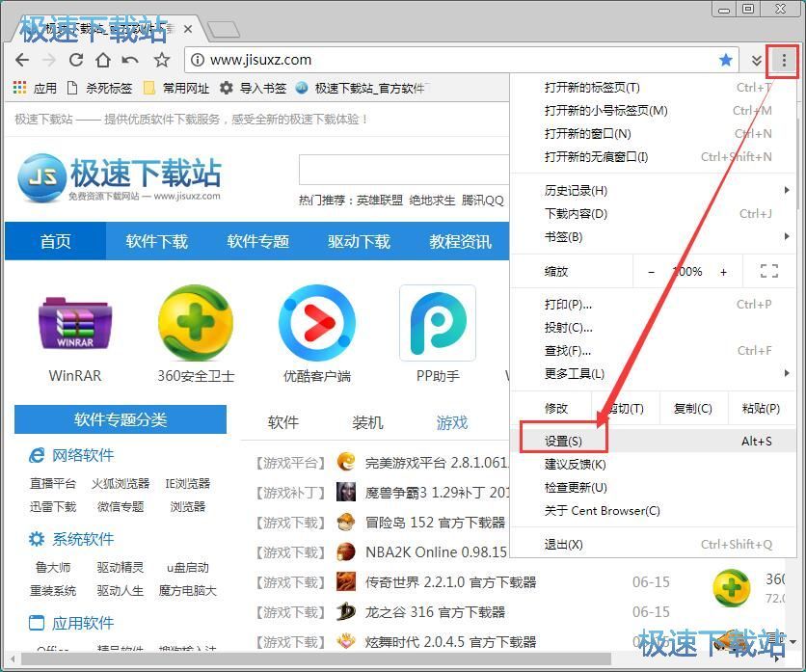Click 复制(C) in the edit row
Image resolution: width=806 pixels, height=672 pixels.
(x=693, y=409)
